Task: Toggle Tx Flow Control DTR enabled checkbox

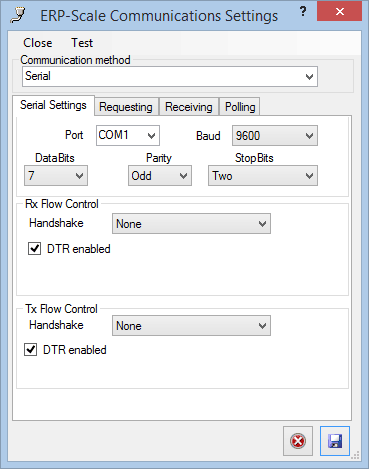Action: point(30,350)
